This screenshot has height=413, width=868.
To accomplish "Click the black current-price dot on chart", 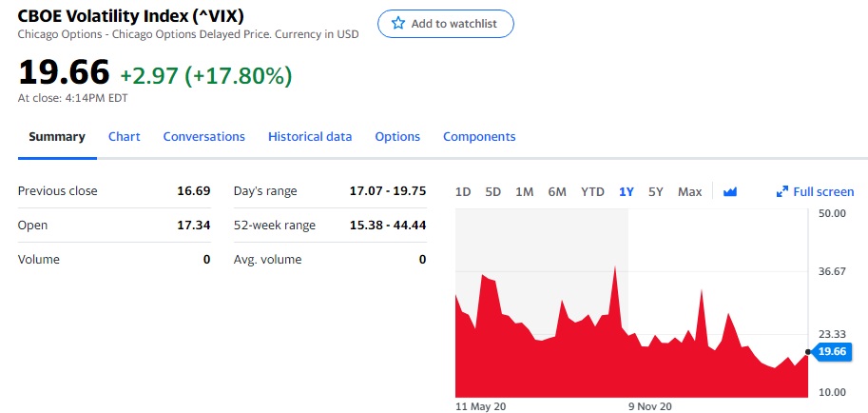I will pos(808,352).
